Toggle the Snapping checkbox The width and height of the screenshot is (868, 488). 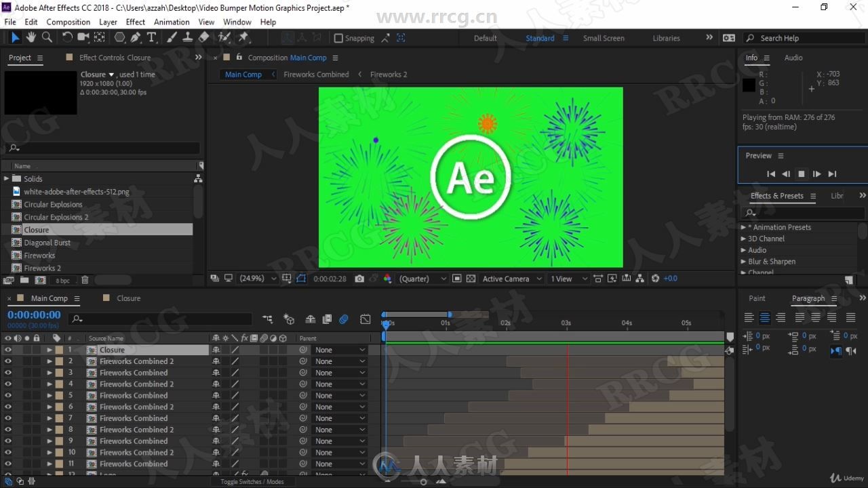pos(338,38)
